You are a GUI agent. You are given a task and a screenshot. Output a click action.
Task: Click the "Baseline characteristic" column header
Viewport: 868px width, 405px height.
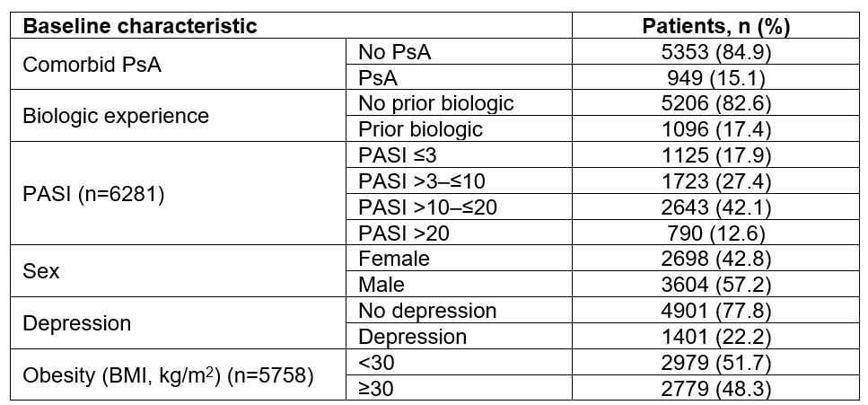[140, 26]
